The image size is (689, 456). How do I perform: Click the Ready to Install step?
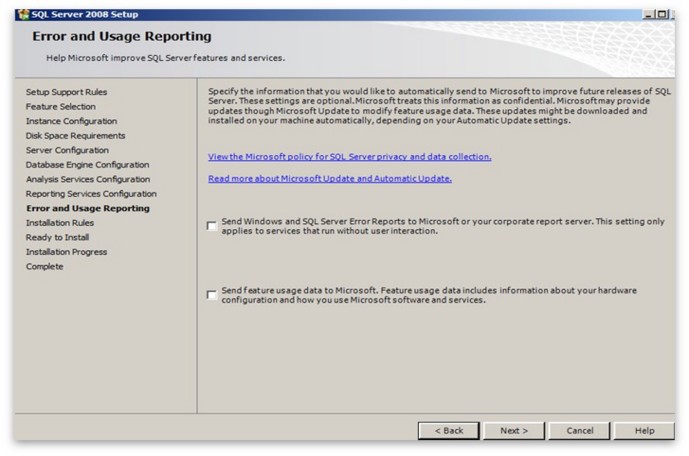click(x=57, y=237)
